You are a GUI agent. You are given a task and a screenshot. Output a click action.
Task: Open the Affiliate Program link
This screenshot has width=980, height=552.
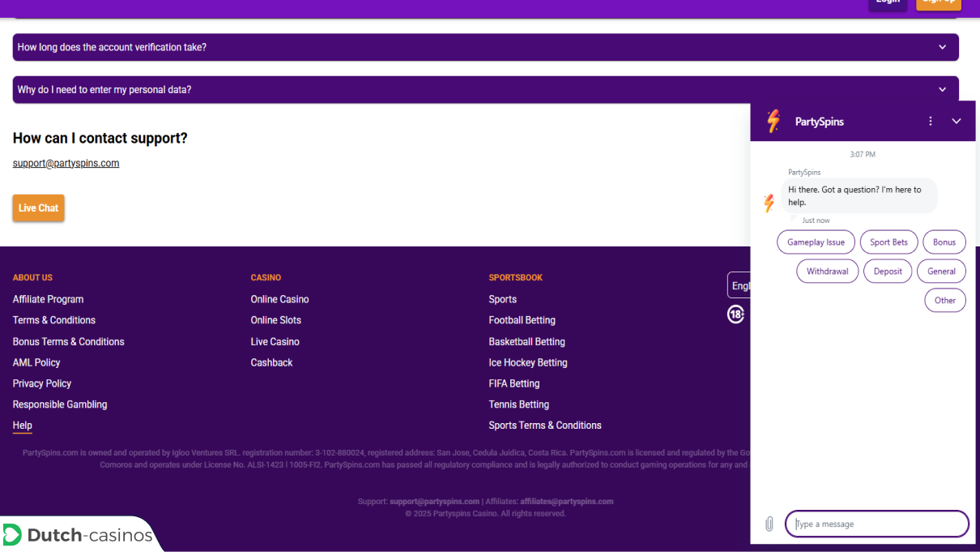point(48,299)
